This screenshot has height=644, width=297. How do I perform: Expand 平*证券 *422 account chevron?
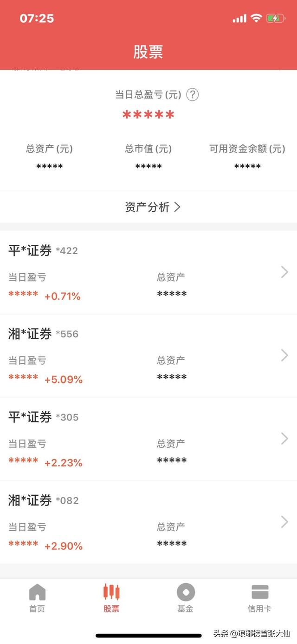click(284, 272)
